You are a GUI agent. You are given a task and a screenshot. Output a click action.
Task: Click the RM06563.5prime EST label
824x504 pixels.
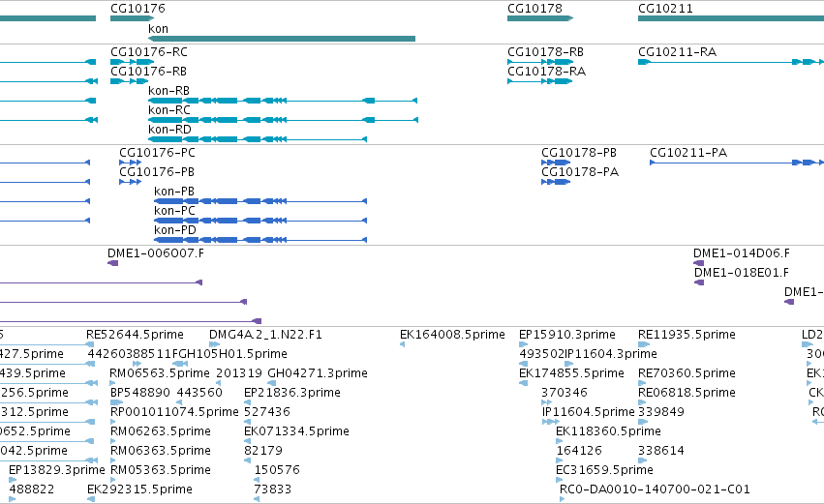[x=160, y=373]
